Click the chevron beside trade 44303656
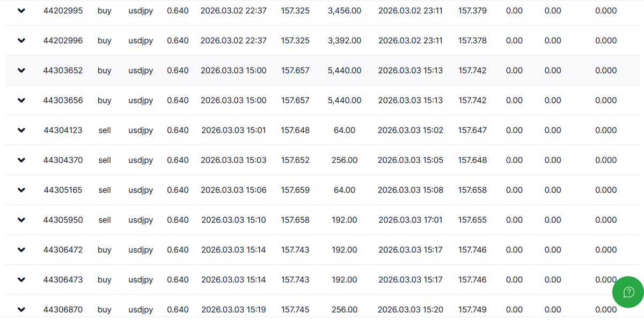Screen dimensions: 644x320 [21, 101]
